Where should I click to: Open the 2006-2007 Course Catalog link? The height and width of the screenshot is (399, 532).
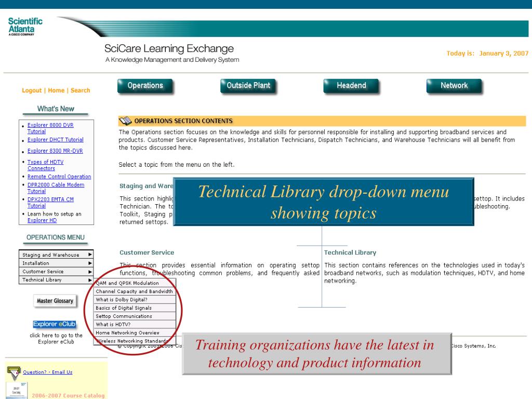pos(68,395)
